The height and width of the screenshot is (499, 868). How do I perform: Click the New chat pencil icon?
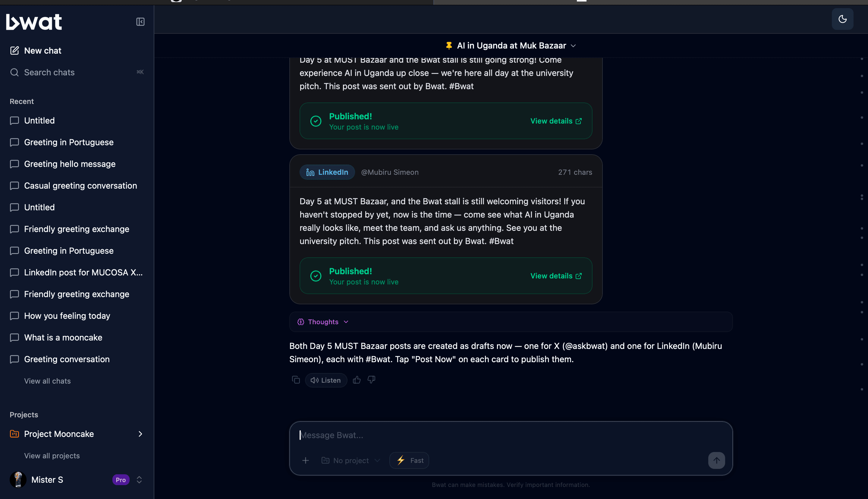click(14, 51)
